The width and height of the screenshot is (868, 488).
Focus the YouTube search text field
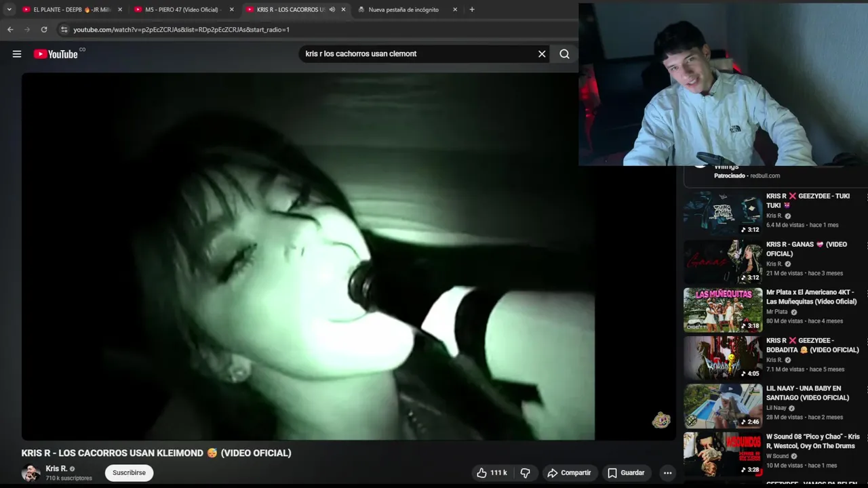(x=417, y=54)
